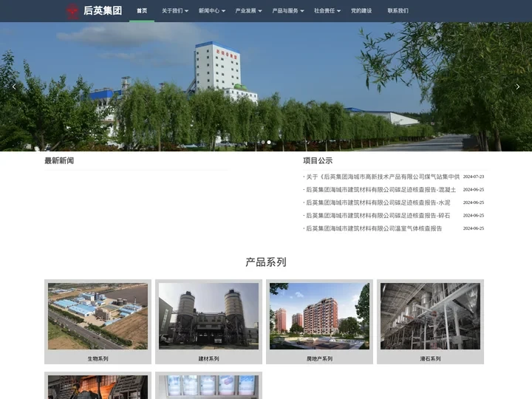
Task: Expand the 产业发展 dropdown menu
Action: [249, 11]
